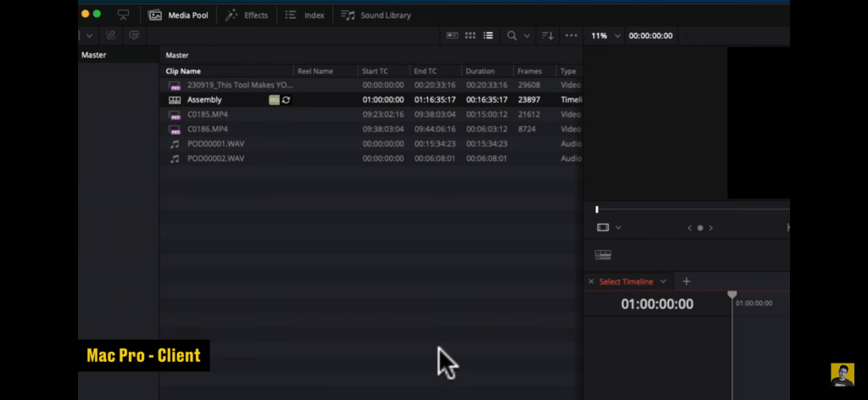Screen dimensions: 868x400
Task: Toggle the Index panel
Action: [304, 15]
